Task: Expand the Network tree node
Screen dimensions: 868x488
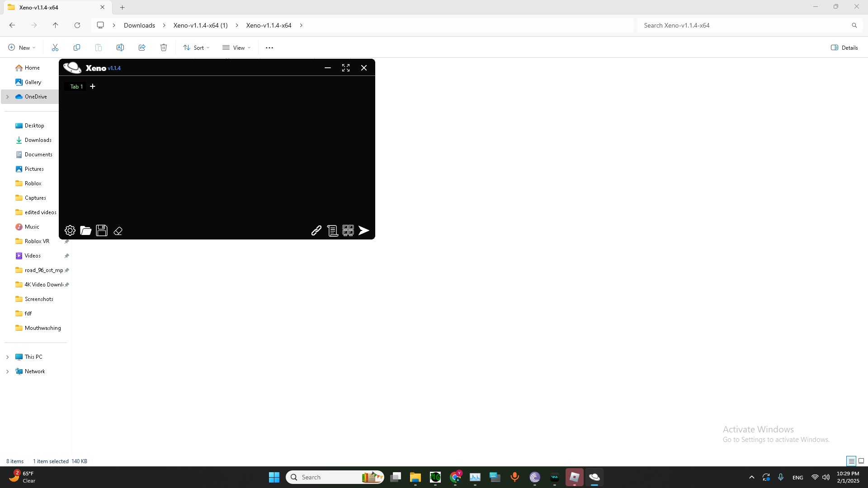Action: pyautogui.click(x=8, y=371)
